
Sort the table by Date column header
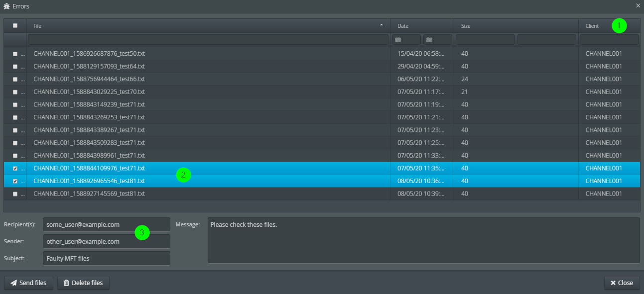click(403, 26)
